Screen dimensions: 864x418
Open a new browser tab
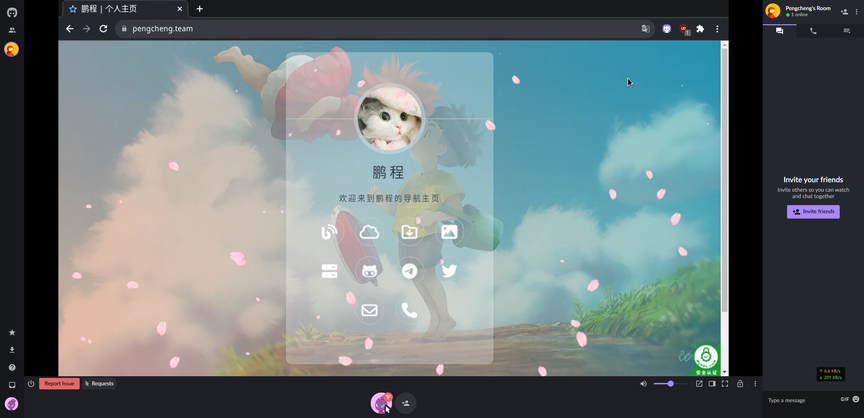pyautogui.click(x=199, y=9)
